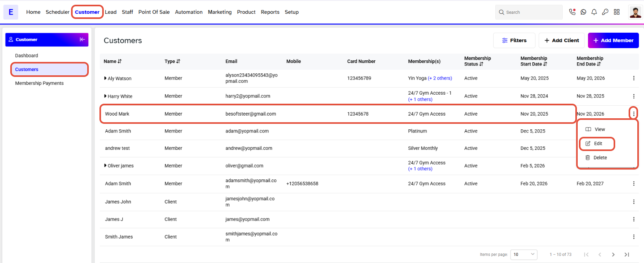
Task: Open row actions for Wood Mark
Action: click(634, 114)
